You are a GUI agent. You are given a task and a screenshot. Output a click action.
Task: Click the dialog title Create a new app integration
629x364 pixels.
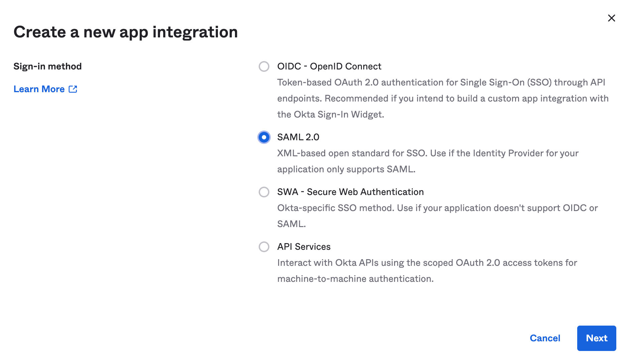pyautogui.click(x=126, y=32)
